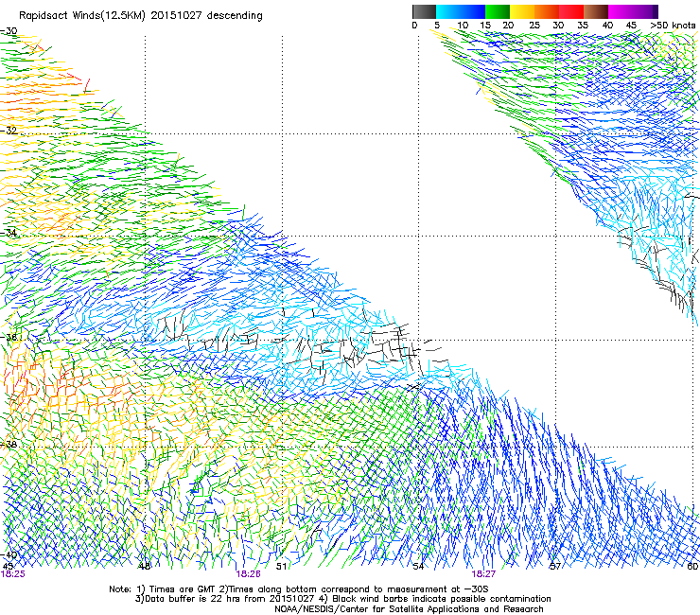Click the gray 0–5 knots legend swatch
The image size is (700, 615).
point(424,11)
